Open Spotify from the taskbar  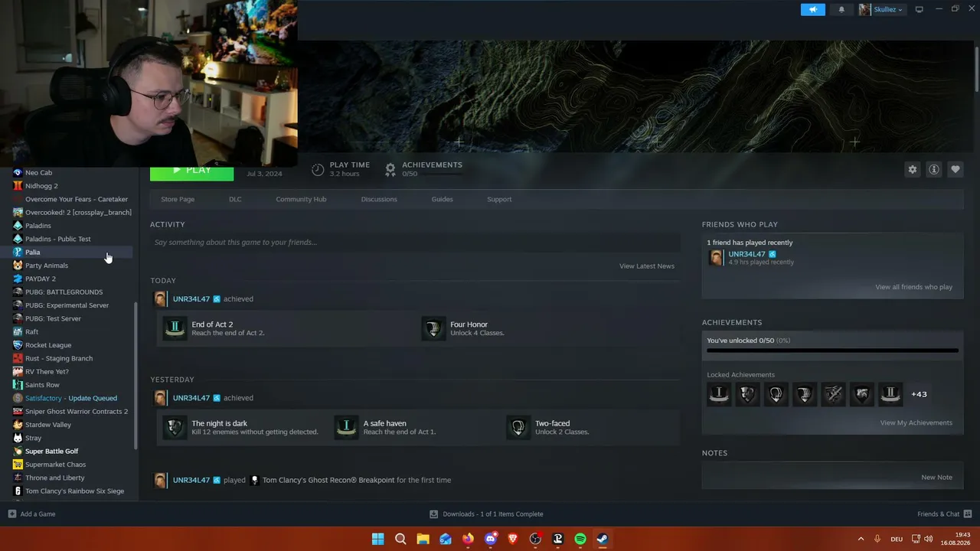point(580,539)
